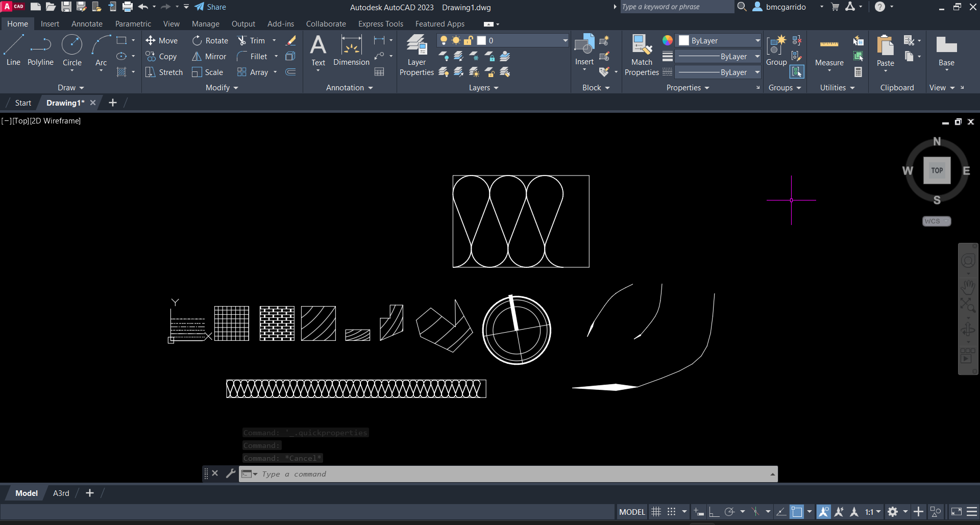The image size is (980, 525).
Task: Select the Match Properties tool
Action: [642, 55]
